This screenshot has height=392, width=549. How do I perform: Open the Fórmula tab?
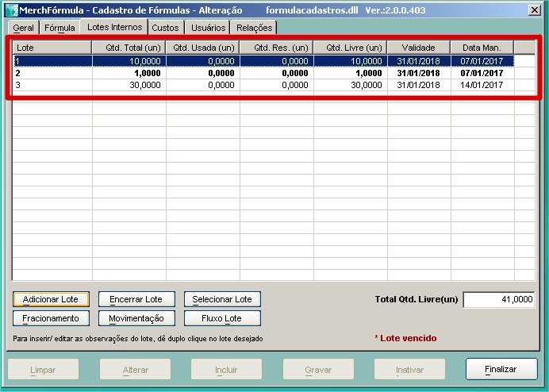tap(60, 28)
